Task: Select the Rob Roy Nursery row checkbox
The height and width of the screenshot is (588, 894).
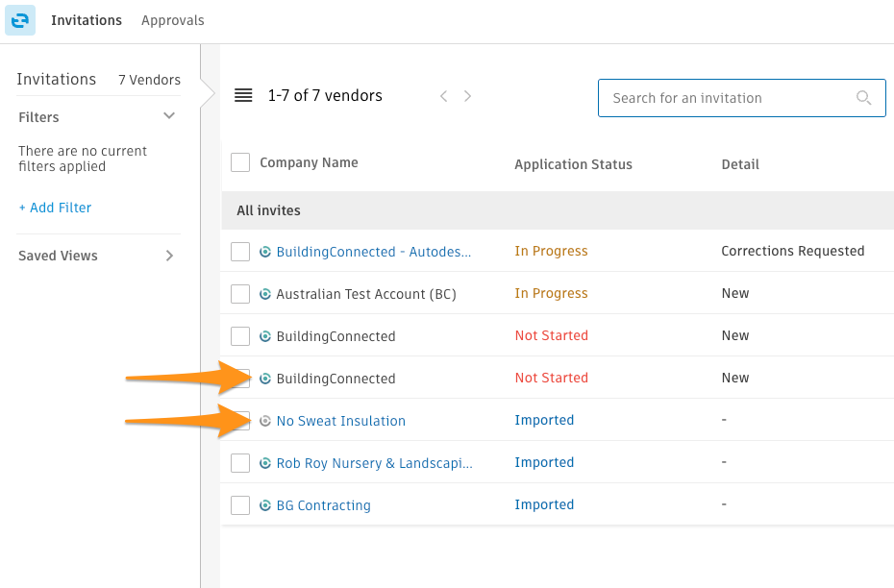Action: [x=240, y=463]
